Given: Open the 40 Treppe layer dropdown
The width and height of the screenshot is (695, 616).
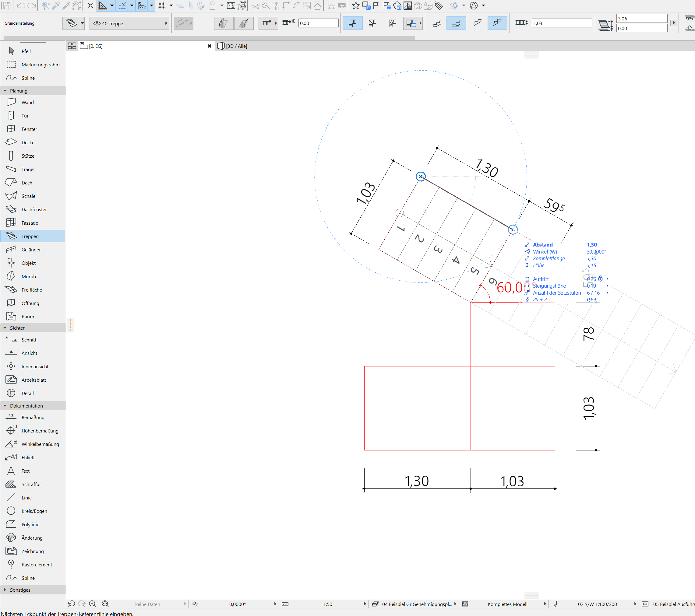Looking at the screenshot, I should click(130, 23).
